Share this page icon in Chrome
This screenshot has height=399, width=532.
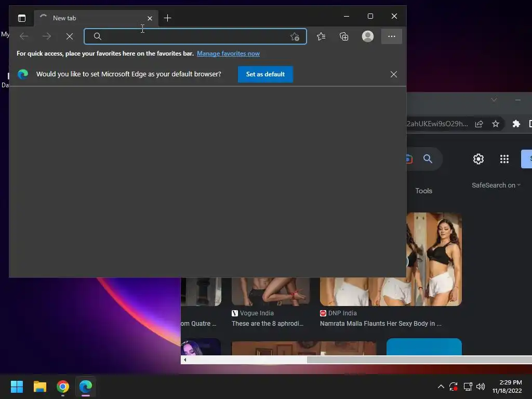(x=479, y=124)
